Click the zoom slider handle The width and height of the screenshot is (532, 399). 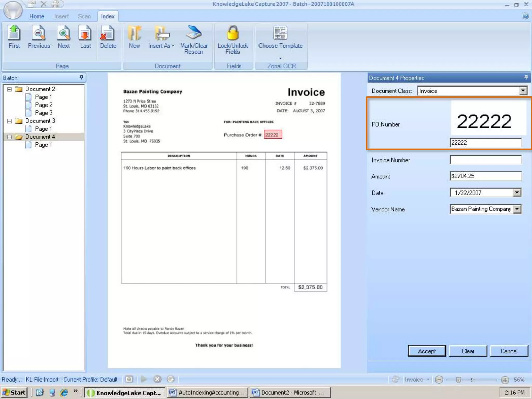[x=458, y=380]
